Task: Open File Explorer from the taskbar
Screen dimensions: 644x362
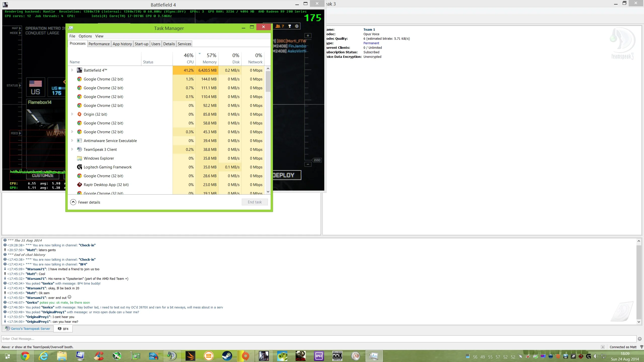Action: point(62,356)
